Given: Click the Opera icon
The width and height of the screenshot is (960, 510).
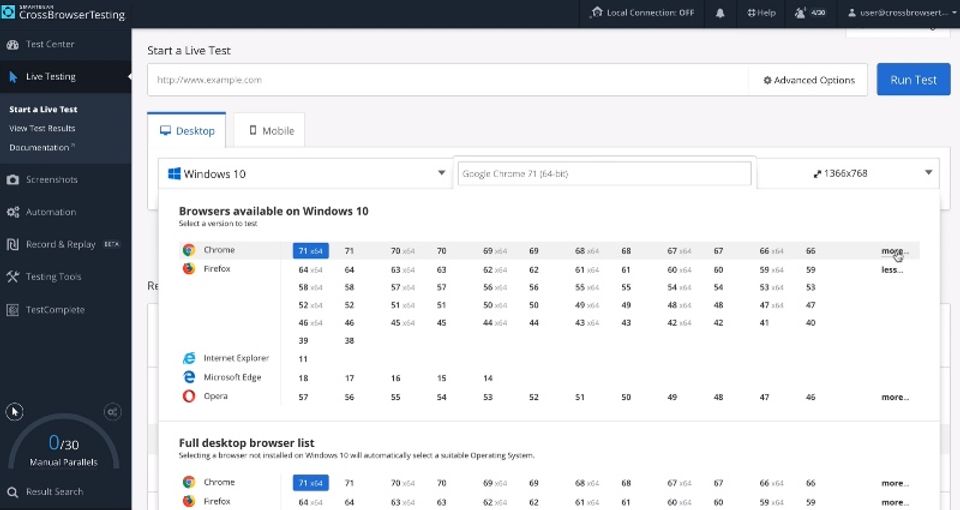Looking at the screenshot, I should click(189, 396).
